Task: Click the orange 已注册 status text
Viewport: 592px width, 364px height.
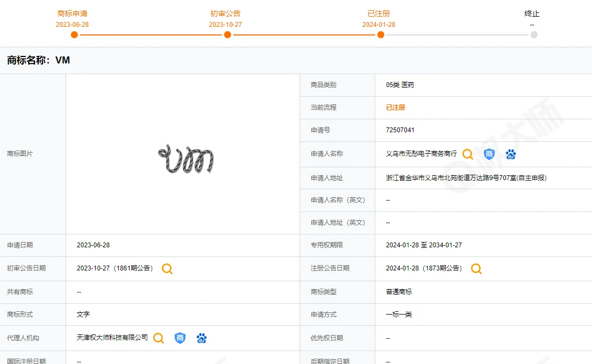Action: 395,108
